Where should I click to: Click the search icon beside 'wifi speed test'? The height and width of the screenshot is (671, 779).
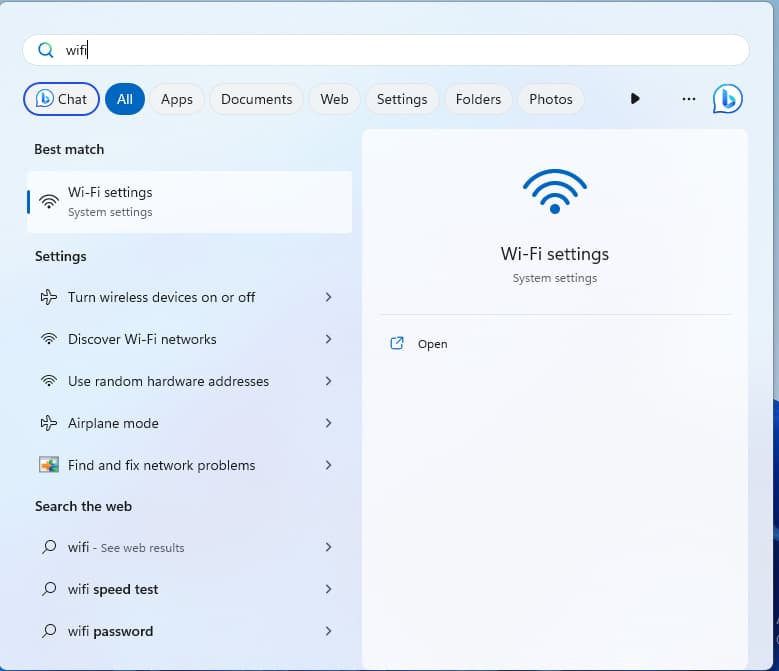(49, 589)
